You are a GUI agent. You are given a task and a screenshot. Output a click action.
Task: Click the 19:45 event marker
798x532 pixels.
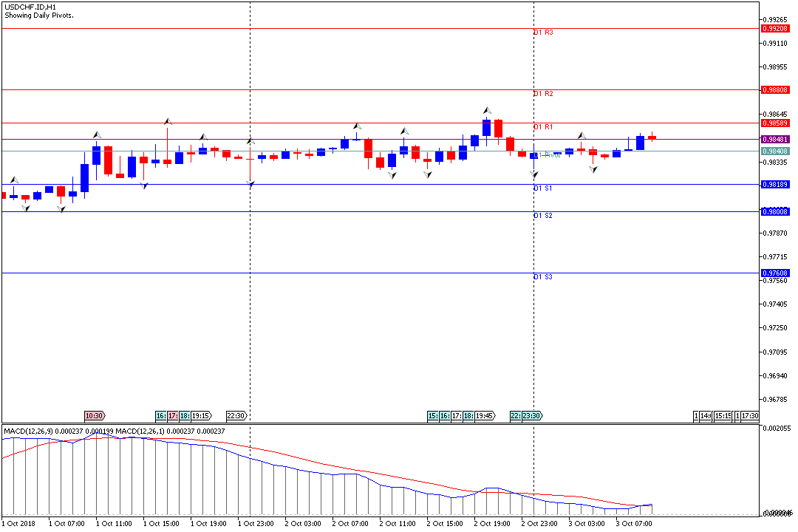pyautogui.click(x=485, y=416)
